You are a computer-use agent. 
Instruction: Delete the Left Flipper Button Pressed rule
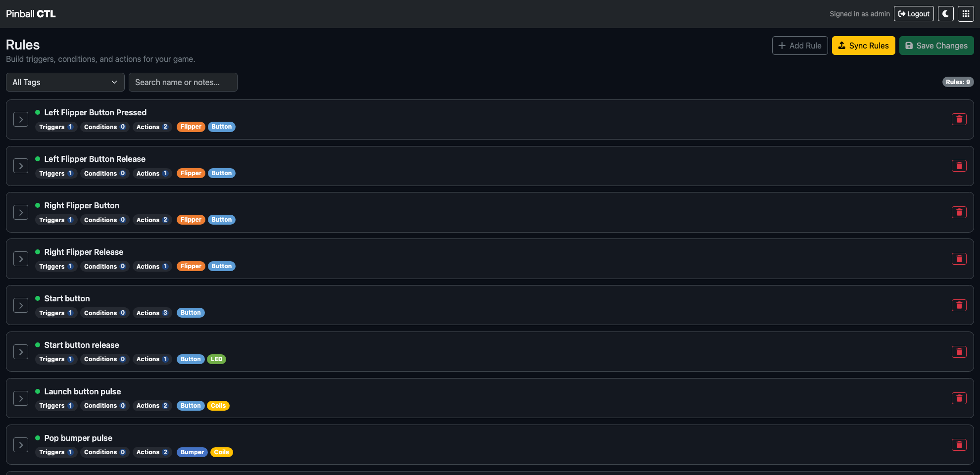(x=959, y=119)
